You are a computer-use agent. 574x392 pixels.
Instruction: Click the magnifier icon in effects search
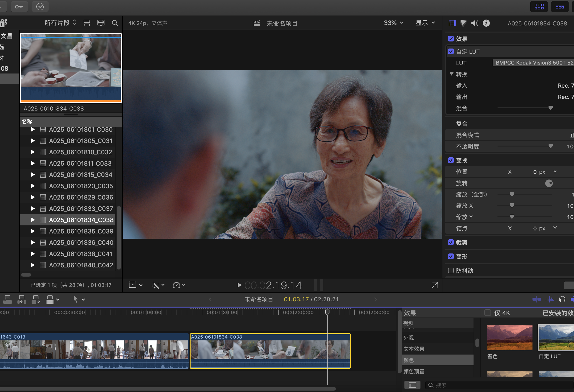click(431, 385)
